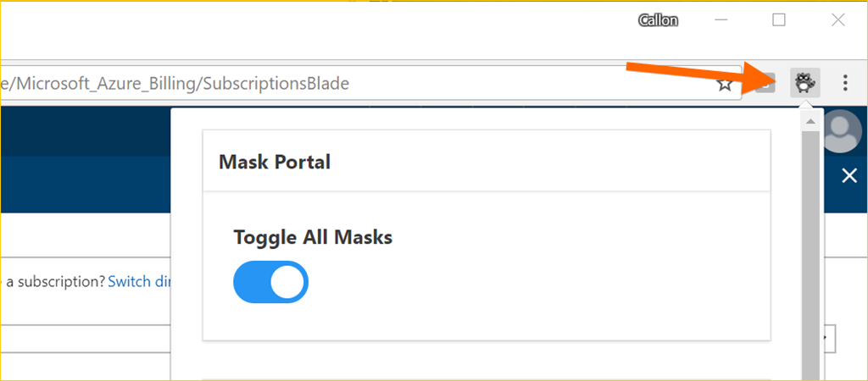Viewport: 868px width, 381px height.
Task: Click the gray extension icon behind the arrow
Action: click(x=766, y=83)
